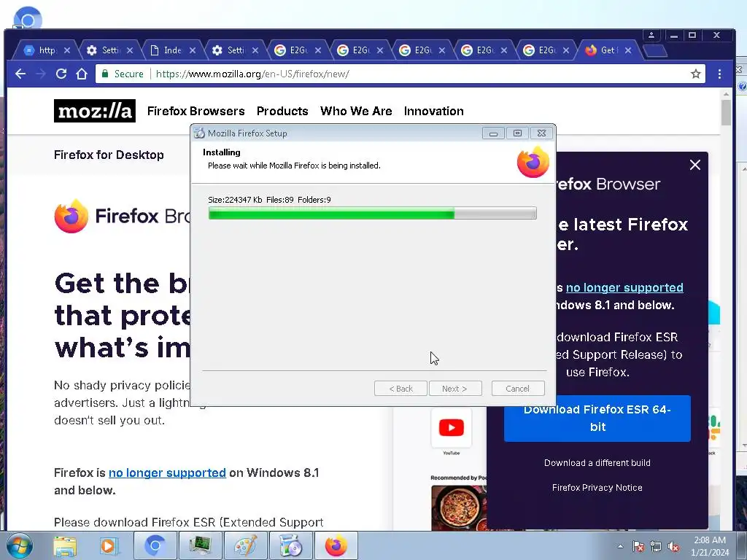Minimize the Mozilla Firefox Setup dialog
Viewport: 747px width, 560px height.
click(x=493, y=133)
